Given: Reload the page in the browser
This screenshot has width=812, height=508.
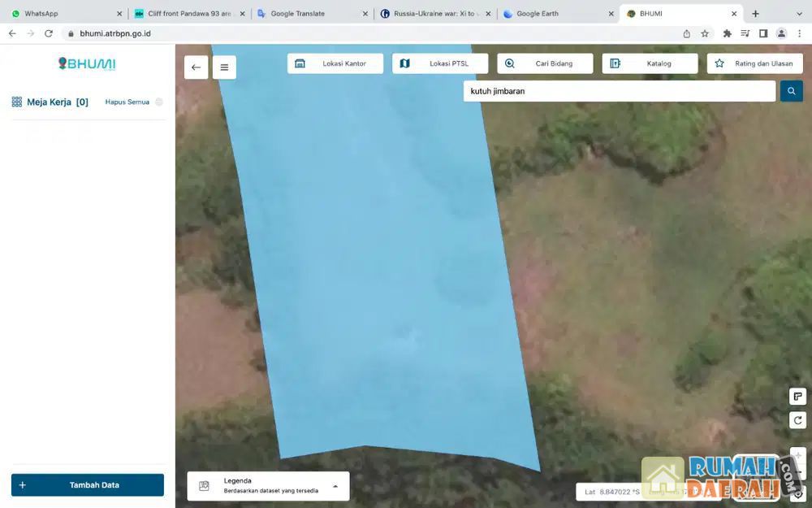Looking at the screenshot, I should [49, 33].
